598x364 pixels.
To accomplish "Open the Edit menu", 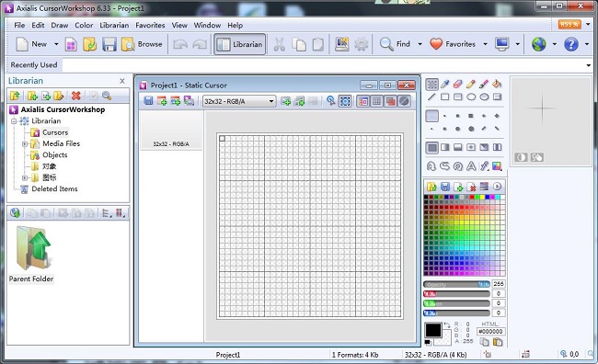I will tap(38, 25).
